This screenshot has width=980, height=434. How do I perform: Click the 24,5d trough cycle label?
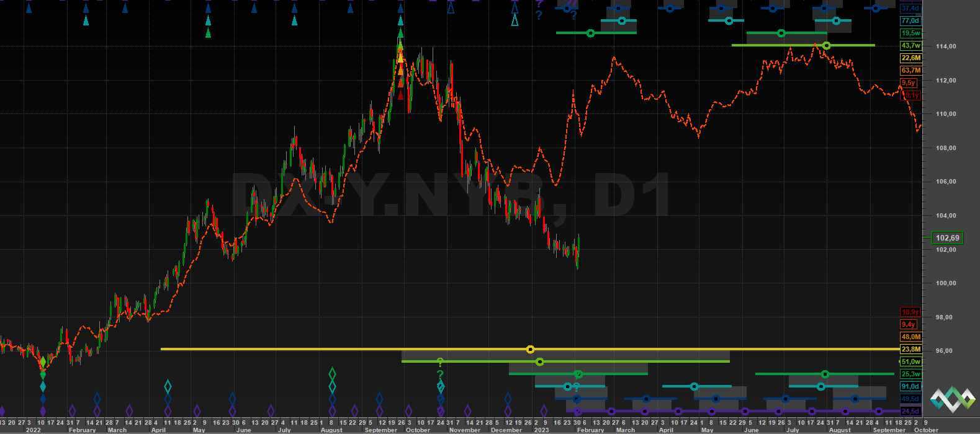click(x=910, y=411)
